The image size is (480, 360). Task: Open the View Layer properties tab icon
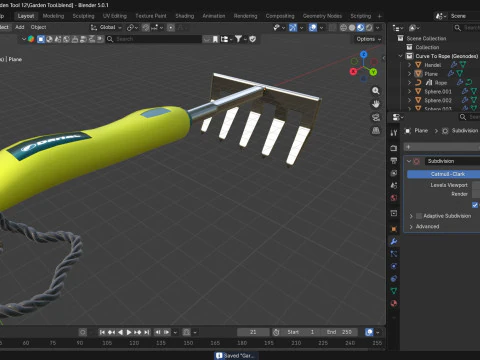[x=394, y=173]
